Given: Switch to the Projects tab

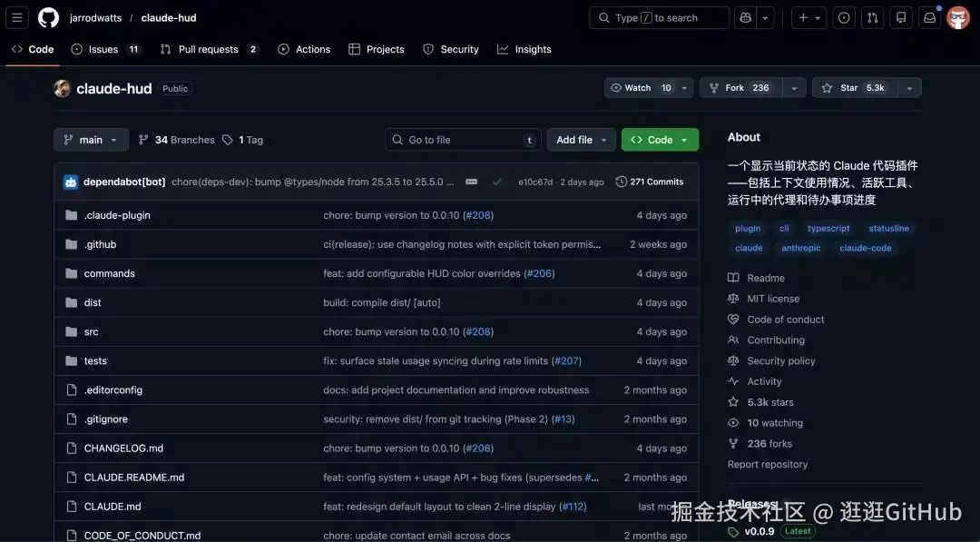Looking at the screenshot, I should click(377, 49).
